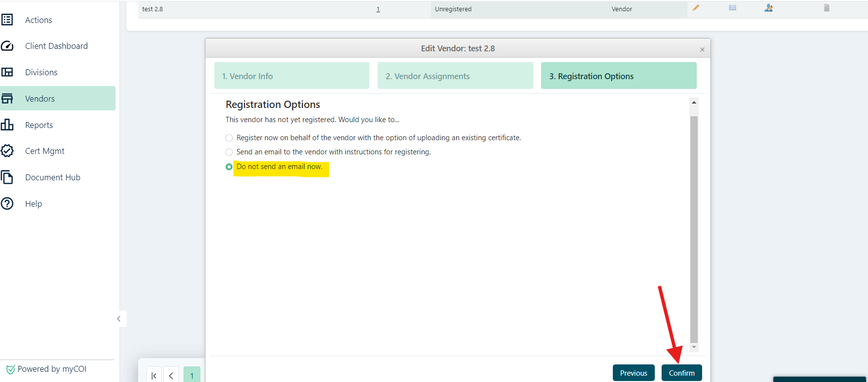Click the envelope email icon in vendor row
Viewport: 868px width, 382px height.
pyautogui.click(x=732, y=8)
